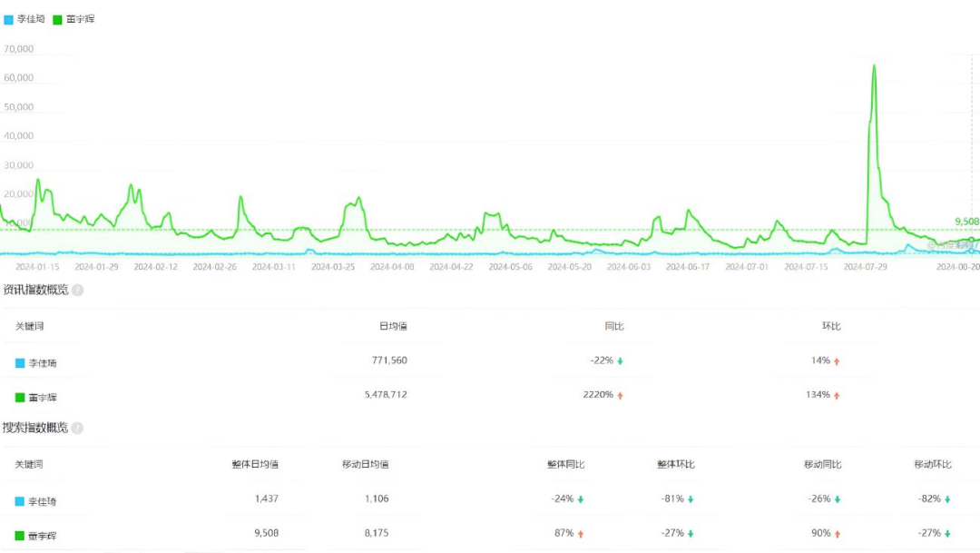Toggle 董宇辉 series in chart legend
Screen dimensions: 980x553
[74, 19]
